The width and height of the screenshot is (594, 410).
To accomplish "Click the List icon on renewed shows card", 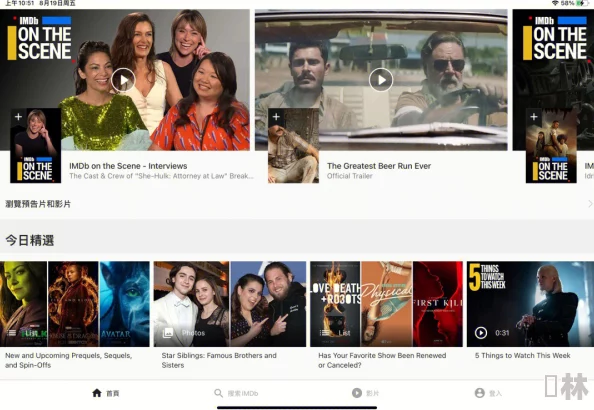I will [x=325, y=333].
